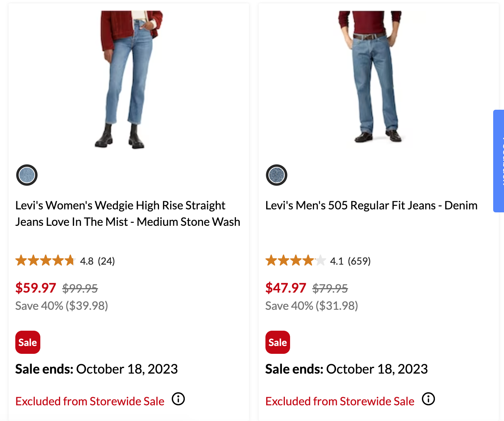Click the red Sale badge on women's jeans listing
This screenshot has width=504, height=421.
tap(28, 342)
